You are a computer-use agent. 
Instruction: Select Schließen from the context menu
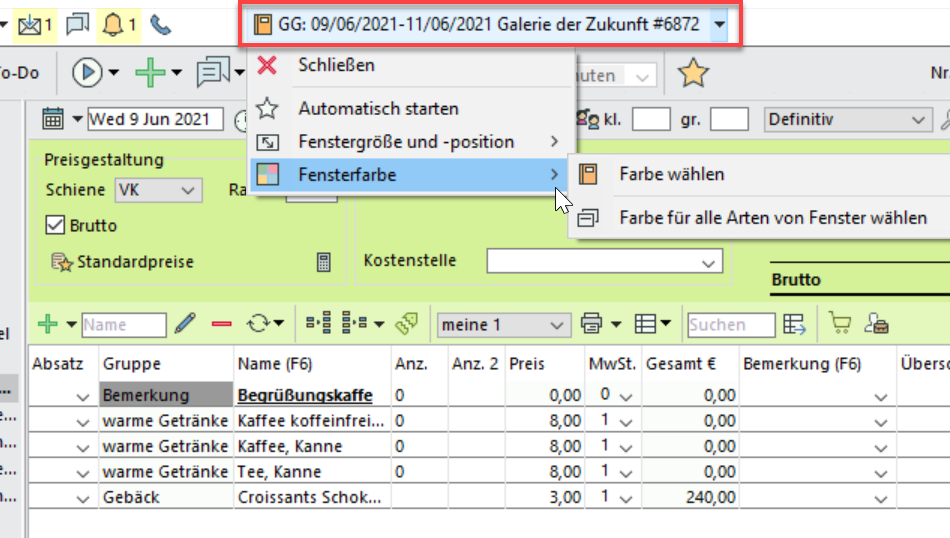(336, 66)
